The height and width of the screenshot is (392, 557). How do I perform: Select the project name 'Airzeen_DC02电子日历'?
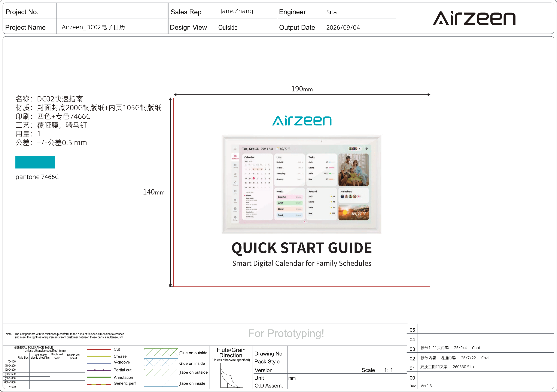[x=93, y=27]
